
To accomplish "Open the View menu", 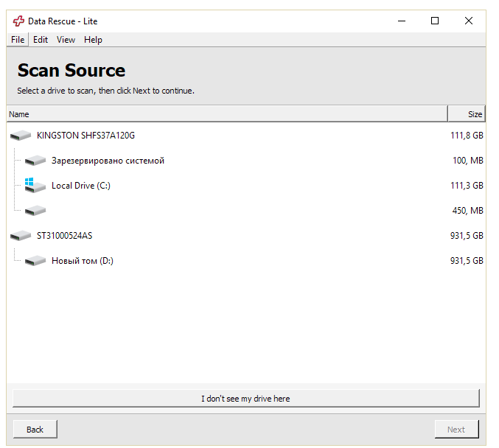I will pyautogui.click(x=66, y=40).
